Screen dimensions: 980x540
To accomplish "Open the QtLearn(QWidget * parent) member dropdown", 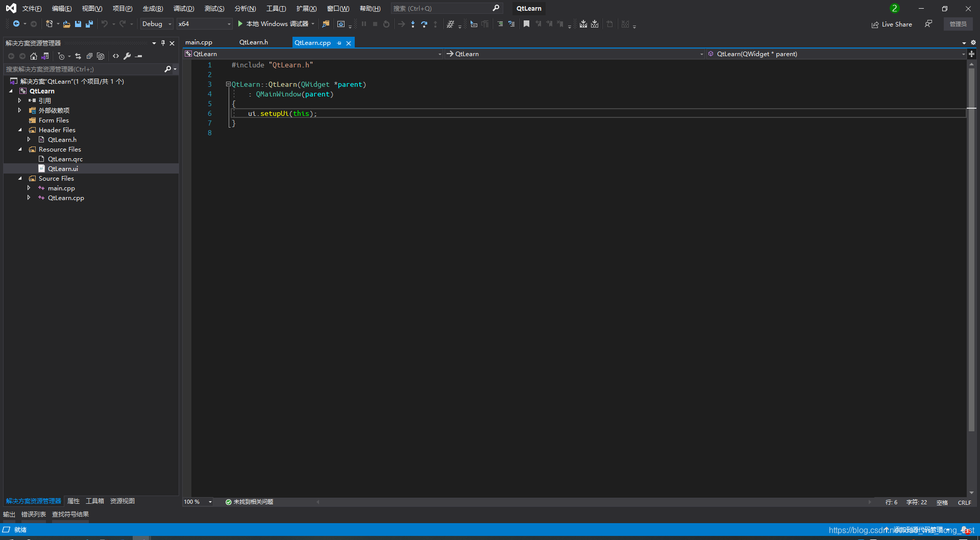I will coord(836,54).
